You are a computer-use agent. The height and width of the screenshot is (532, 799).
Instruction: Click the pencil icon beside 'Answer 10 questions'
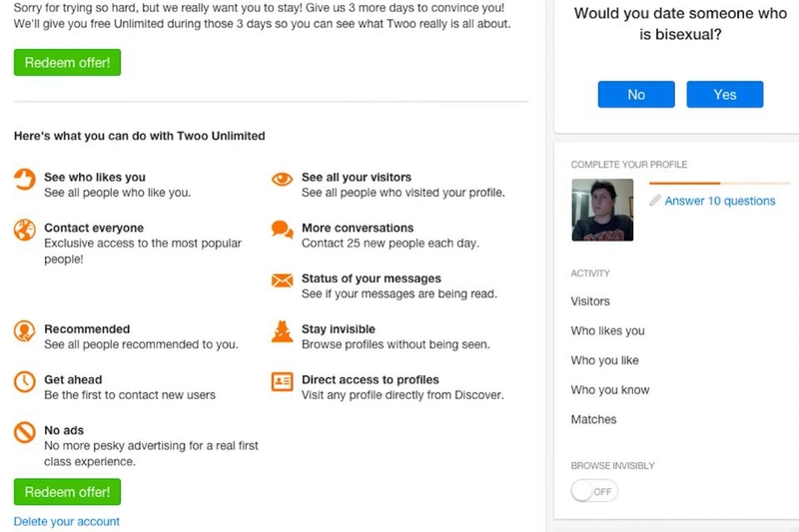pyautogui.click(x=655, y=200)
